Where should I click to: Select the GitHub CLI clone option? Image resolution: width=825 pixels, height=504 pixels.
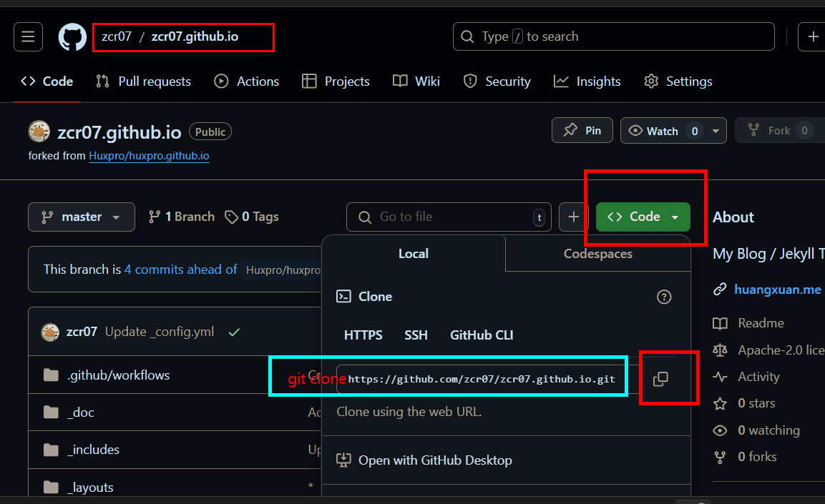click(481, 335)
